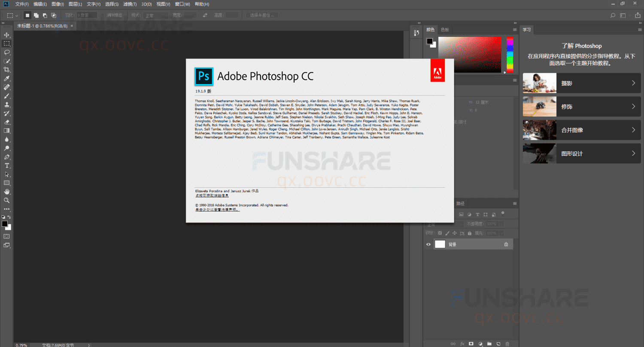Toggle lock all for layer
The width and height of the screenshot is (644, 347).
469,233
